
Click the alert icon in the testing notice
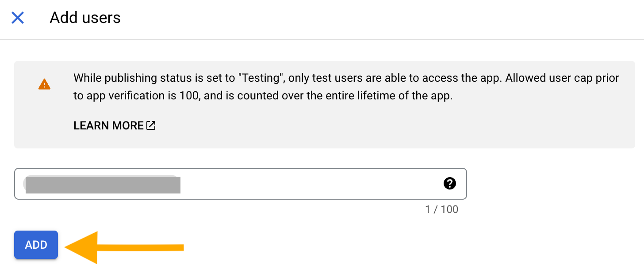pyautogui.click(x=44, y=84)
